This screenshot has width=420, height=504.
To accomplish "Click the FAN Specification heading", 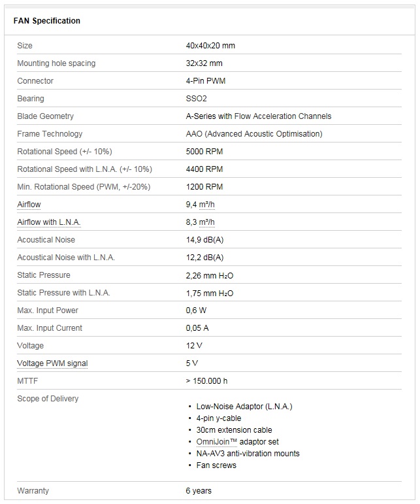I will click(47, 20).
